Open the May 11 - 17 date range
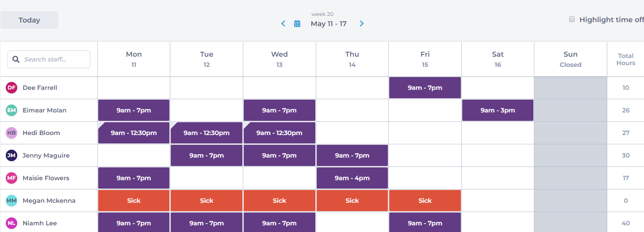This screenshot has width=644, height=232. click(x=329, y=24)
